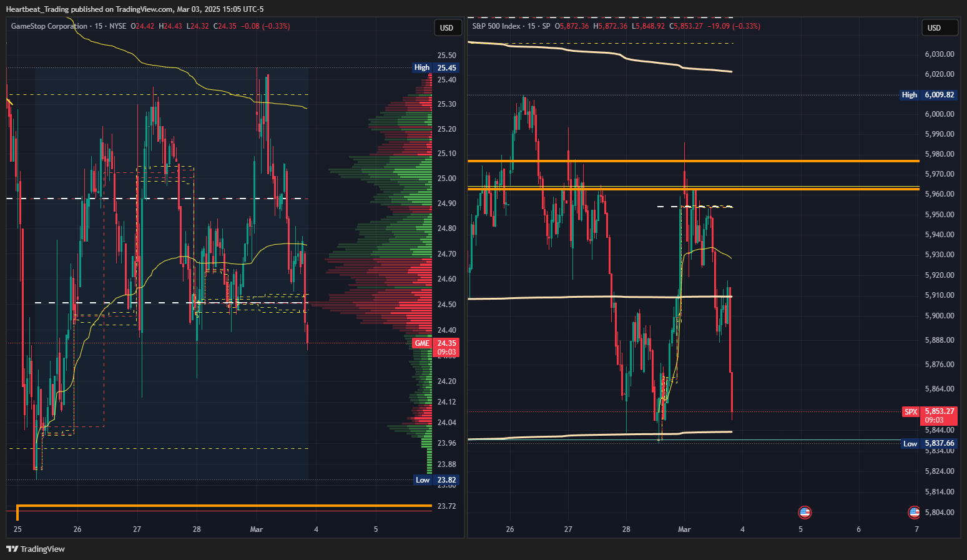Click the O24.42 open value in GameStop header
Screen dimensions: 967x560
(142, 26)
